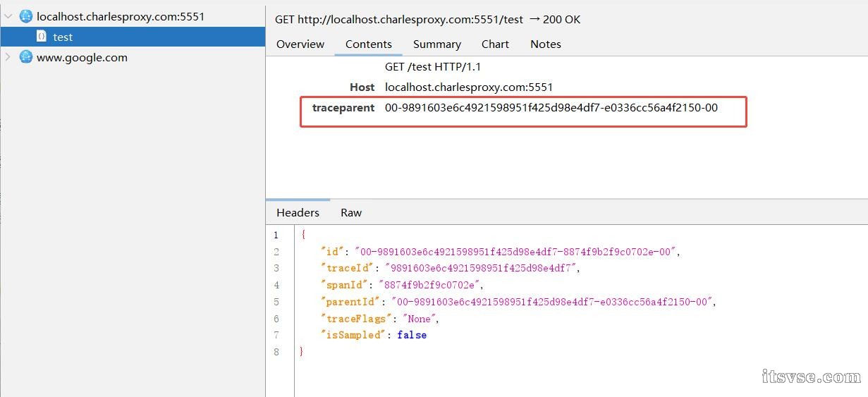Click the isSampled false value in JSON
Screen dimensions: 868x397
point(412,335)
